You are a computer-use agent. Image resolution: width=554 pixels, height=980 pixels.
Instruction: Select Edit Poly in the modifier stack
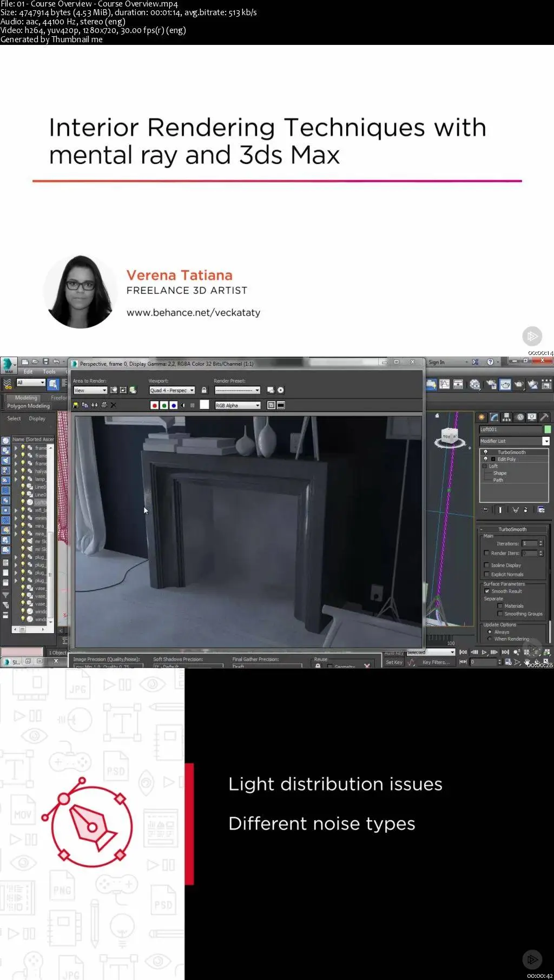(x=507, y=459)
